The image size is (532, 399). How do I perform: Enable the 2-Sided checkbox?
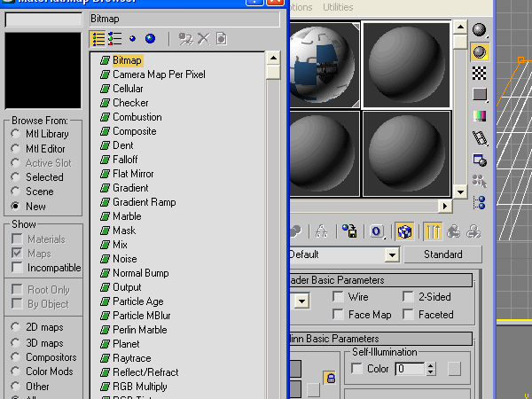[x=408, y=296]
